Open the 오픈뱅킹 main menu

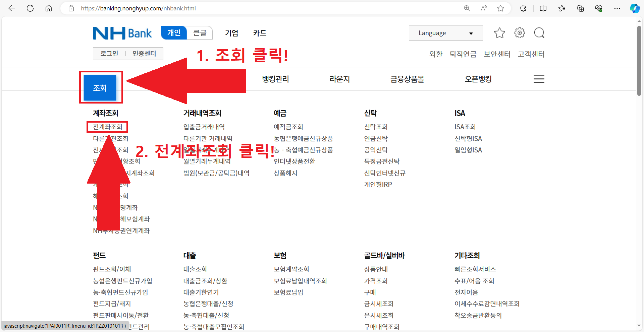[x=478, y=79]
